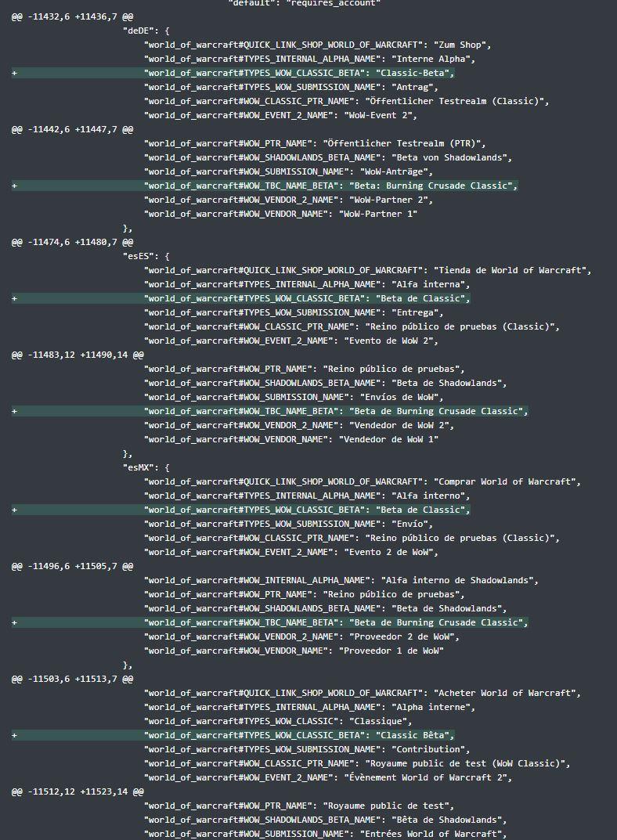Click the "Tienda de World of Warcraft" value
Screen dimensions: 617x840
pyautogui.click(x=510, y=271)
